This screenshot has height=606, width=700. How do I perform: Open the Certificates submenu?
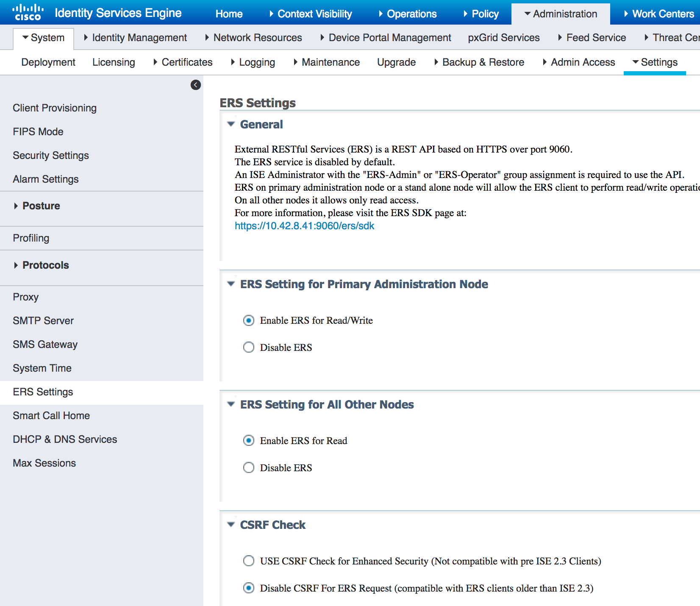click(183, 62)
